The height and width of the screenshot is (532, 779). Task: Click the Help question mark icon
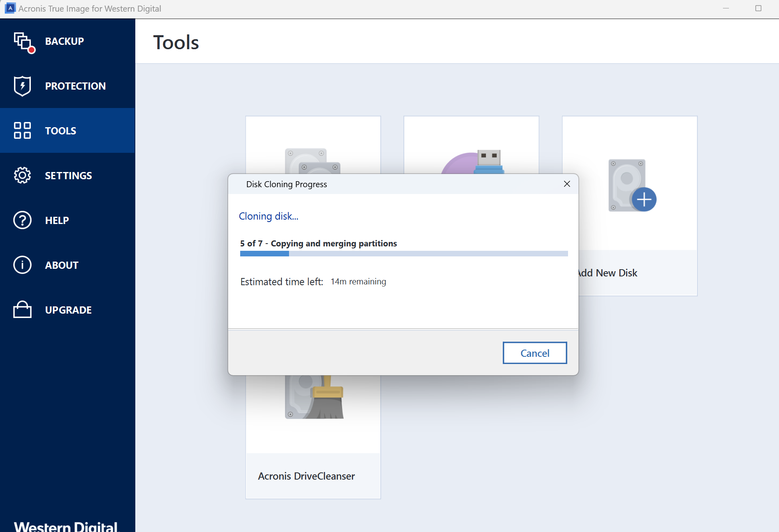coord(22,220)
